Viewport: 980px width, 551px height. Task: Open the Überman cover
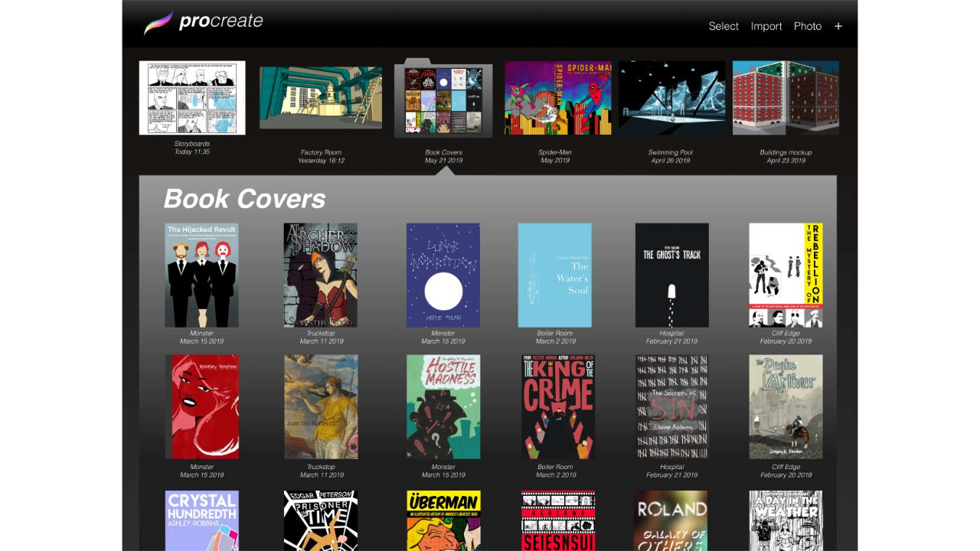tap(443, 521)
